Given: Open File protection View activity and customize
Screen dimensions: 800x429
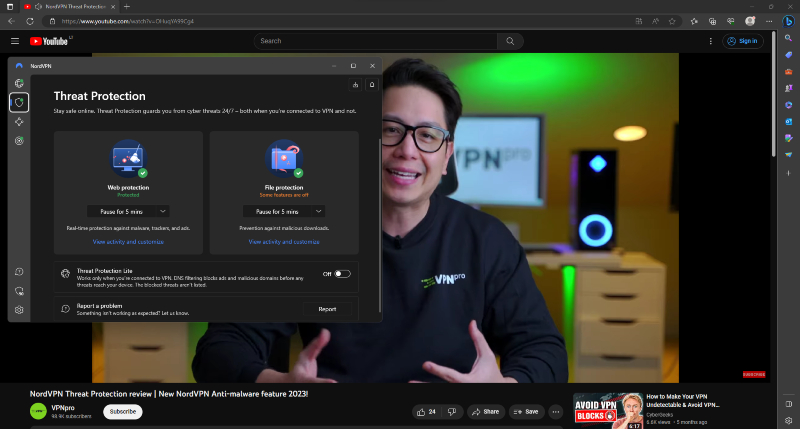Looking at the screenshot, I should pos(284,242).
